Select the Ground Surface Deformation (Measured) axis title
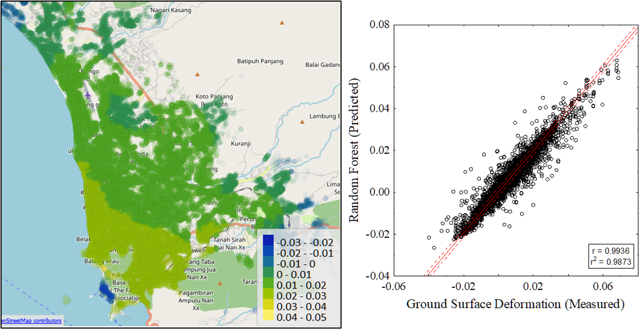Screen dimensions: 644x329 click(515, 304)
